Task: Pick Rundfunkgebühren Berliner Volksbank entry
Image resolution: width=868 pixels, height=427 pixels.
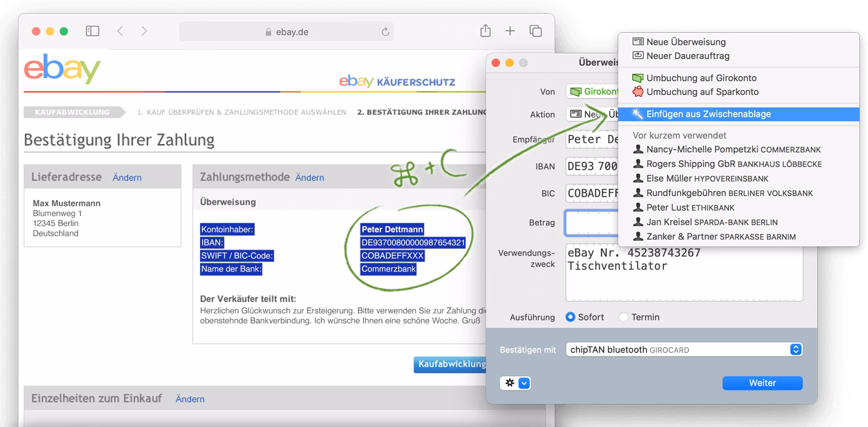Action: click(x=739, y=192)
